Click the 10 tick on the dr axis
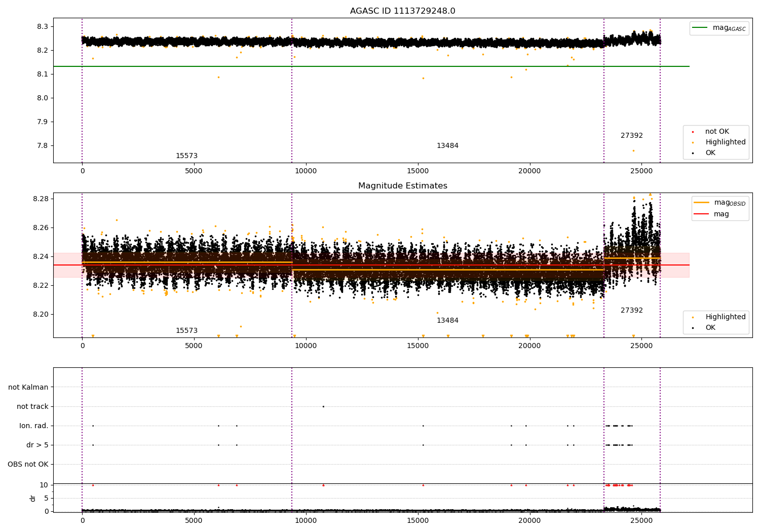This screenshot has height=532, width=760. [x=44, y=485]
